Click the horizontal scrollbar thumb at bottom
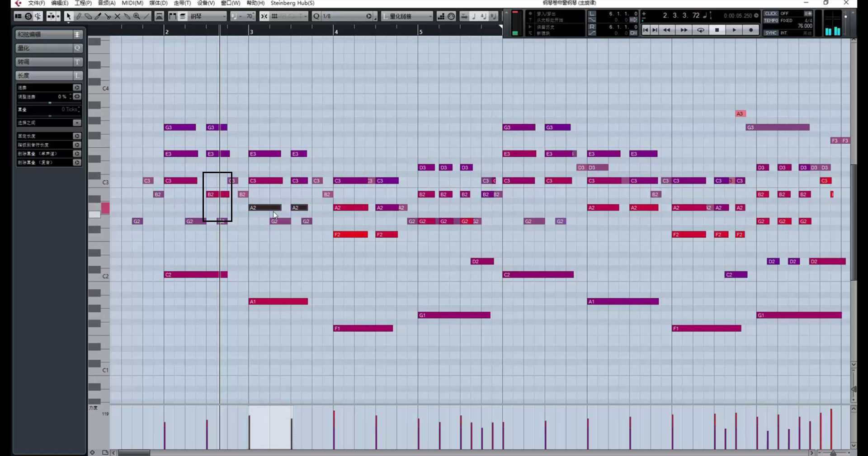 pyautogui.click(x=134, y=452)
